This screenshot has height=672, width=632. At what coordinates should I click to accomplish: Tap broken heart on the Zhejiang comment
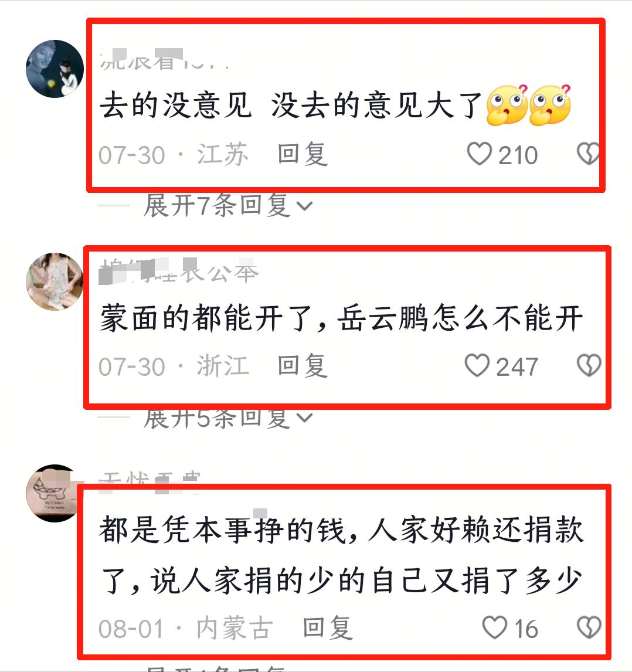(x=589, y=365)
